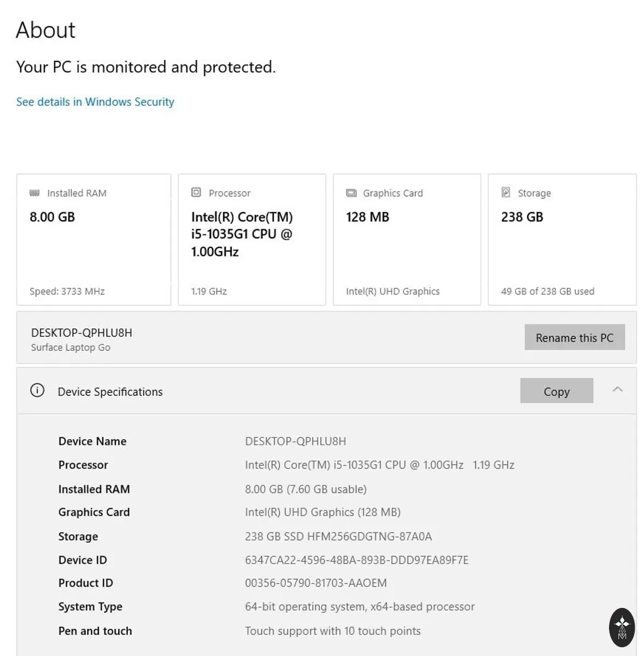Click the Device Specifications header title
The width and height of the screenshot is (644, 656).
point(110,391)
